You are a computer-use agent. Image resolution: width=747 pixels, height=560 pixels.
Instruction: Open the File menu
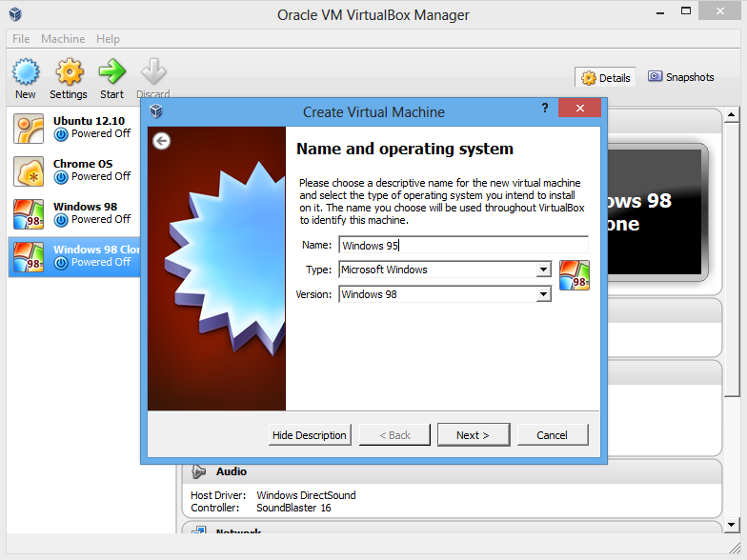point(21,38)
